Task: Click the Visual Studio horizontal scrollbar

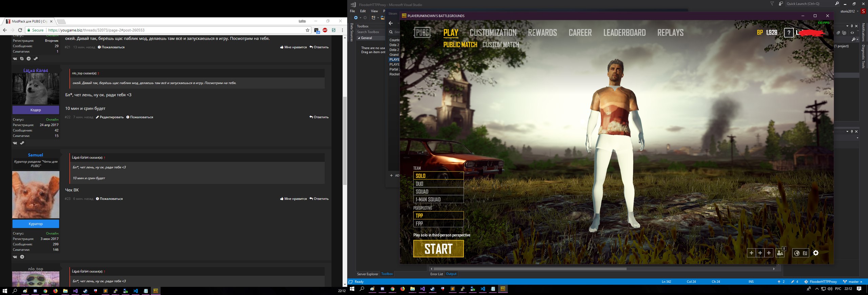Action: (530, 269)
